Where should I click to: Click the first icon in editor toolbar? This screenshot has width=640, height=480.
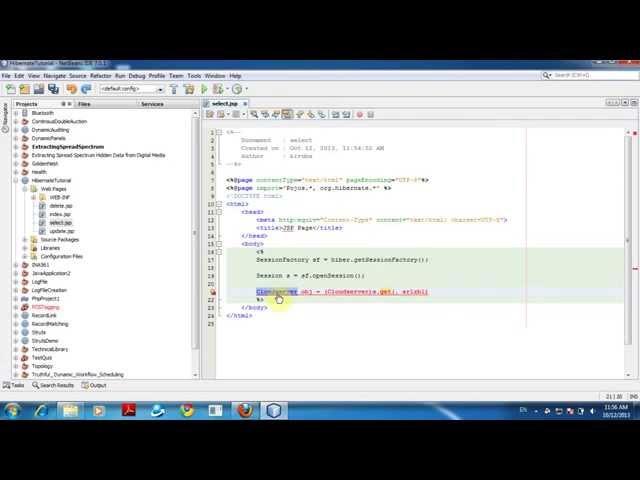tap(210, 115)
